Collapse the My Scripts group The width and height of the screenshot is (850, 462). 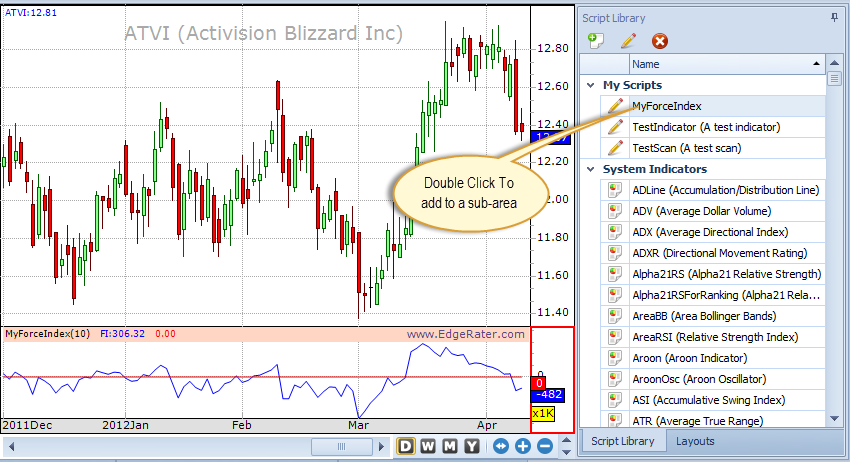(x=591, y=85)
